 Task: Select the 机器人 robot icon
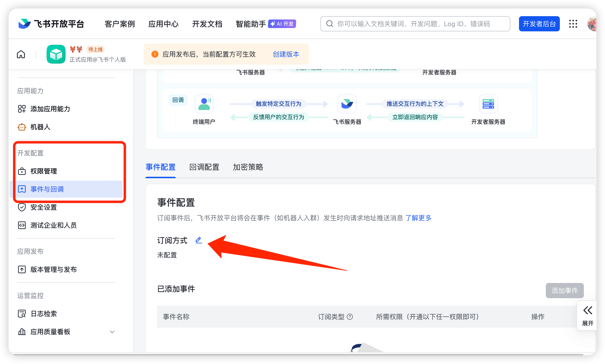coord(22,127)
